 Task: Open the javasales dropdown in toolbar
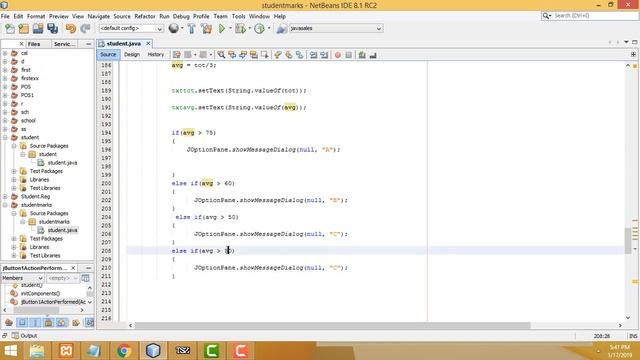pyautogui.click(x=336, y=28)
